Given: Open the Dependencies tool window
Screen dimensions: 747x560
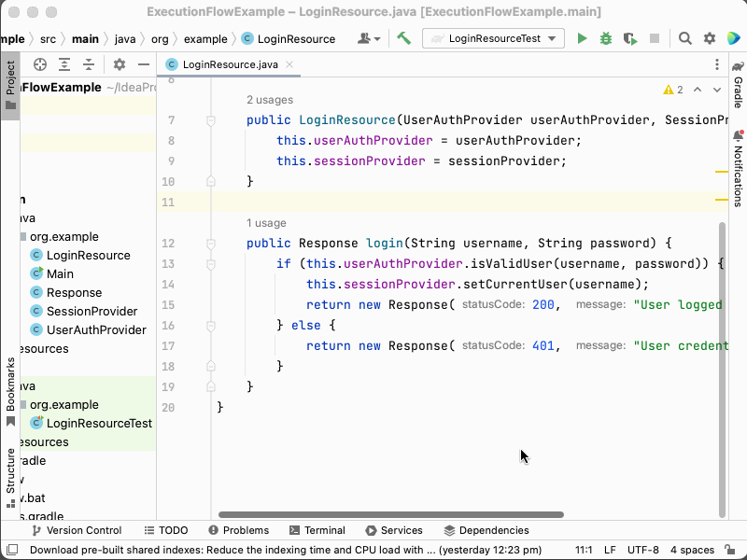Looking at the screenshot, I should click(x=486, y=530).
